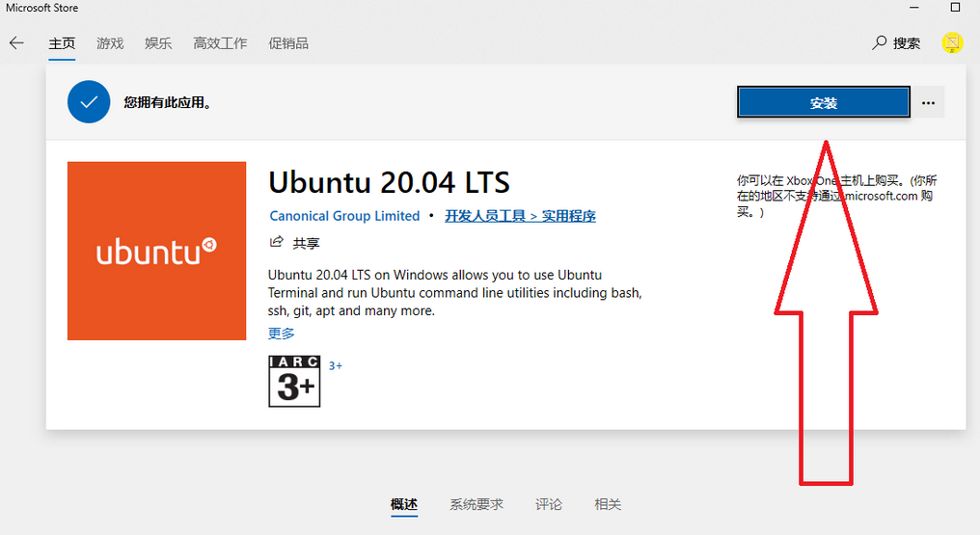Open the 评论 section tab
The image size is (980, 535).
(549, 504)
